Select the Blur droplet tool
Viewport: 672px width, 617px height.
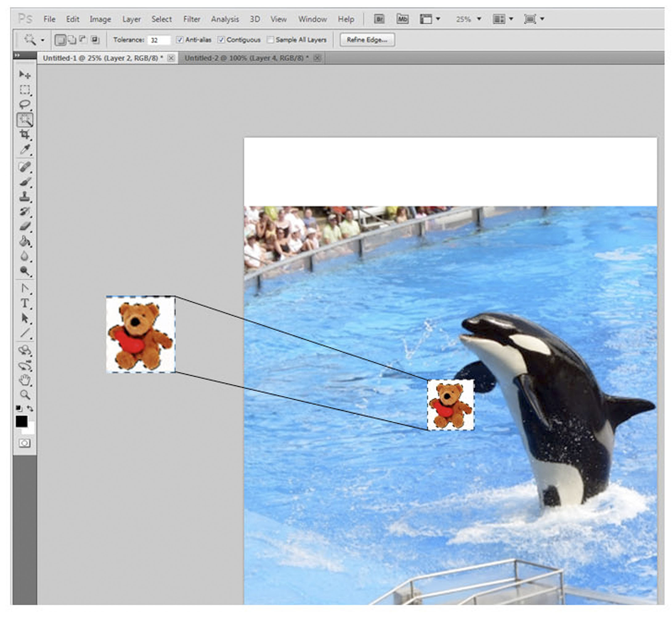click(25, 256)
